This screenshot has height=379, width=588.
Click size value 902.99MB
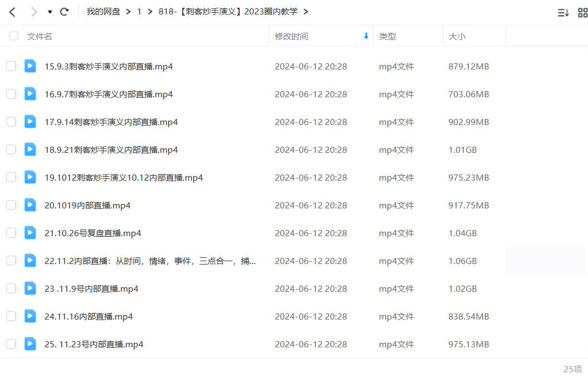pos(469,122)
